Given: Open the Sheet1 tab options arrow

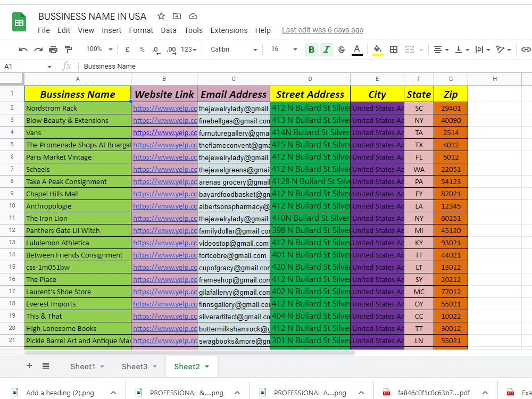Looking at the screenshot, I should 102,367.
